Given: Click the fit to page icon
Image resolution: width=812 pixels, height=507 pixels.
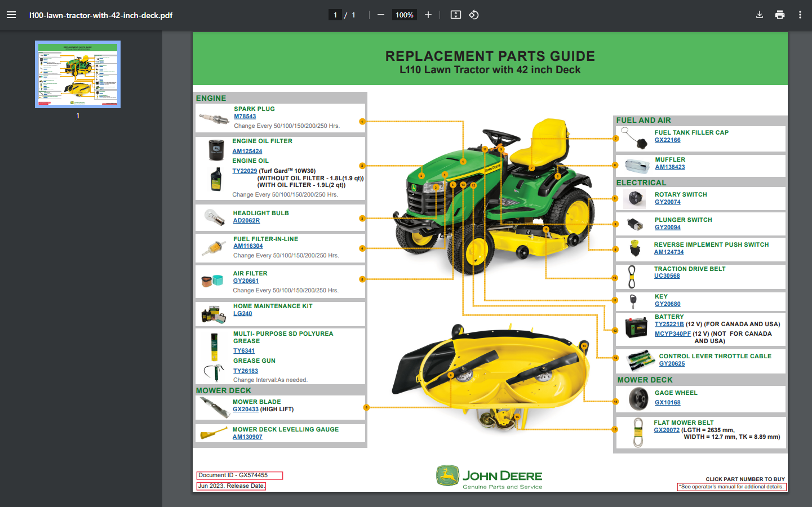Looking at the screenshot, I should click(456, 15).
